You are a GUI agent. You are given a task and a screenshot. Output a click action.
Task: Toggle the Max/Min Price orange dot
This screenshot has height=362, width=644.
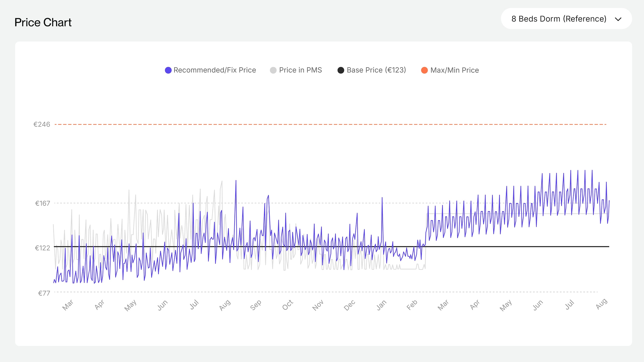pyautogui.click(x=424, y=70)
